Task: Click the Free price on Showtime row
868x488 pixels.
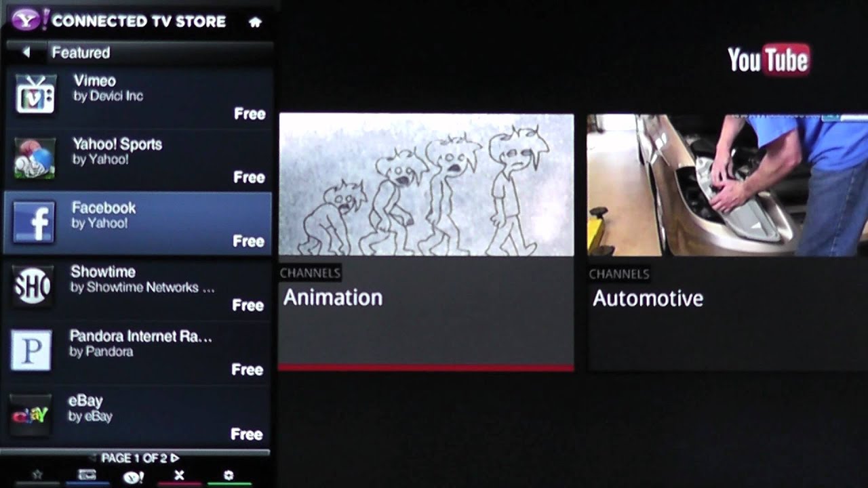Action: click(x=248, y=306)
